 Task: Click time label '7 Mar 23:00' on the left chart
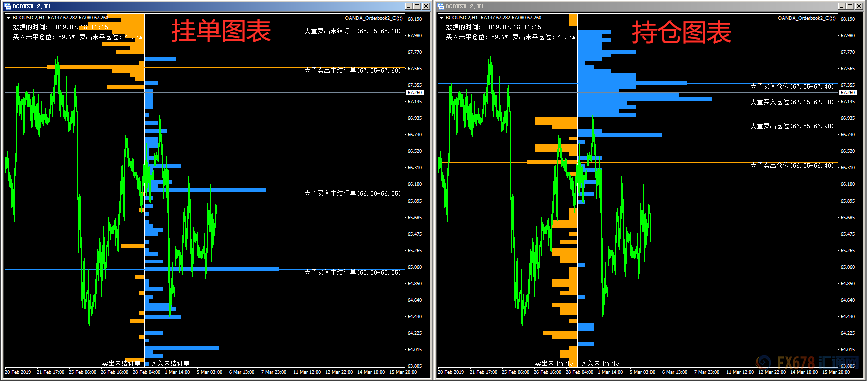pyautogui.click(x=274, y=372)
